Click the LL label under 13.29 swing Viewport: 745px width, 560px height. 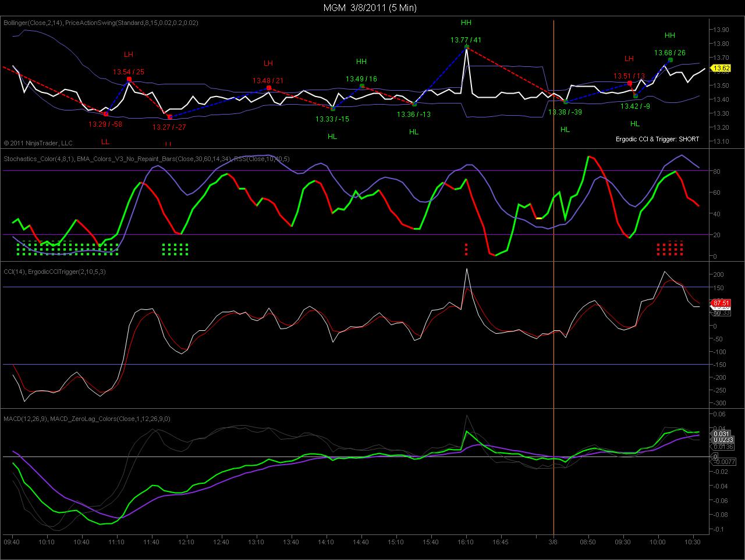pyautogui.click(x=105, y=141)
